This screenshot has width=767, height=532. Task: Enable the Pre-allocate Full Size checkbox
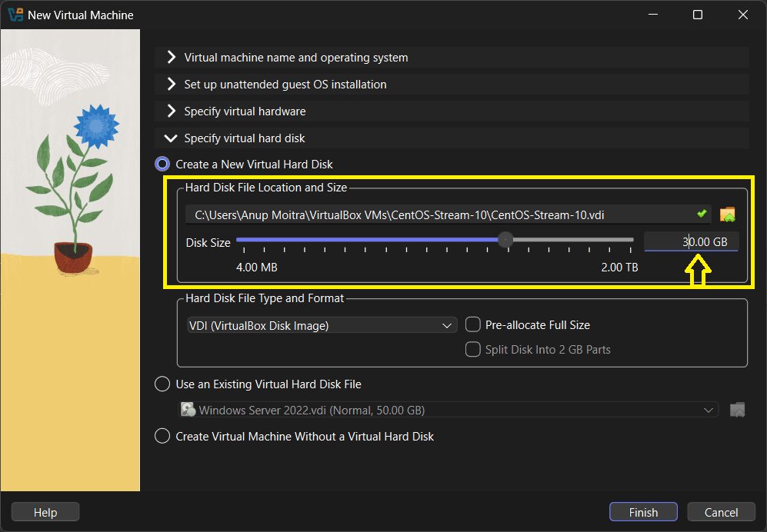pos(473,325)
